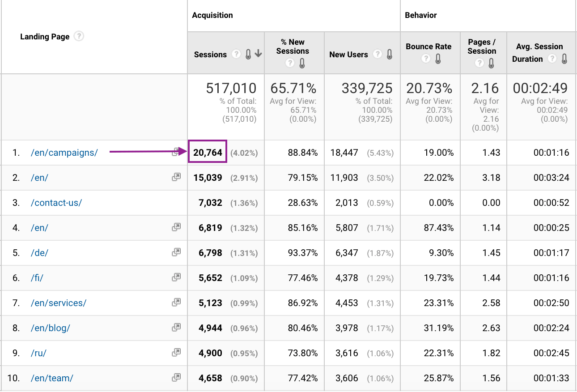The width and height of the screenshot is (577, 392).
Task: Open the Avg. Session Duration help icon
Action: [552, 59]
